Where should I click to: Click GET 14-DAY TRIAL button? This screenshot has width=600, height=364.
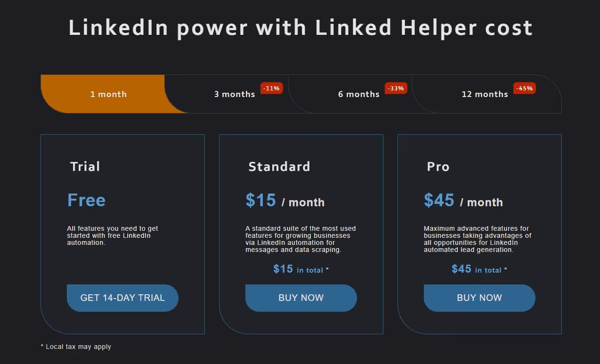122,298
